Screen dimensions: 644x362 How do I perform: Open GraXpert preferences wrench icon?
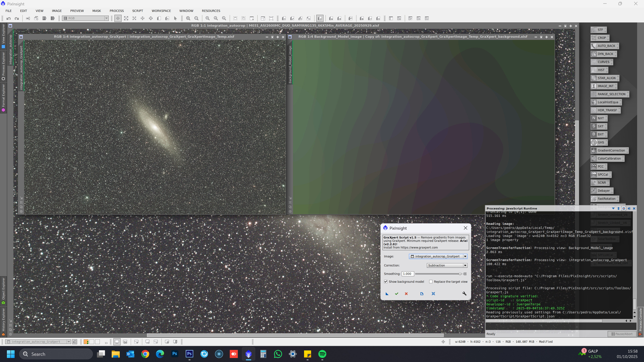(464, 294)
